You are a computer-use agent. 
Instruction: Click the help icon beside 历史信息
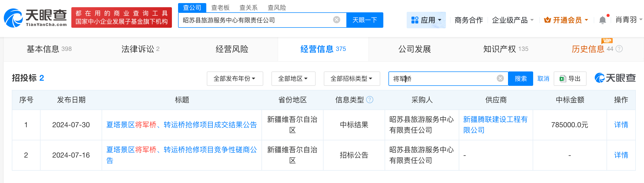coord(619,49)
